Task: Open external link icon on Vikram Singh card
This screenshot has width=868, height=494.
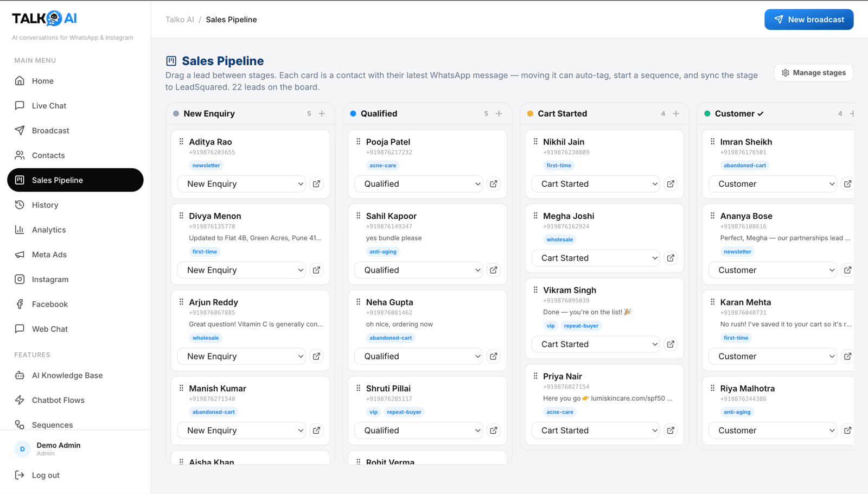Action: [x=671, y=344]
